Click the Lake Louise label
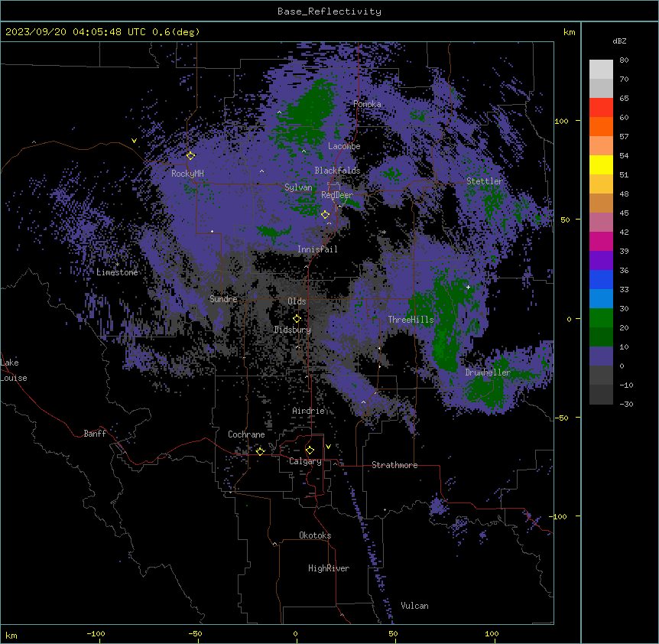The width and height of the screenshot is (659, 644). point(14,370)
